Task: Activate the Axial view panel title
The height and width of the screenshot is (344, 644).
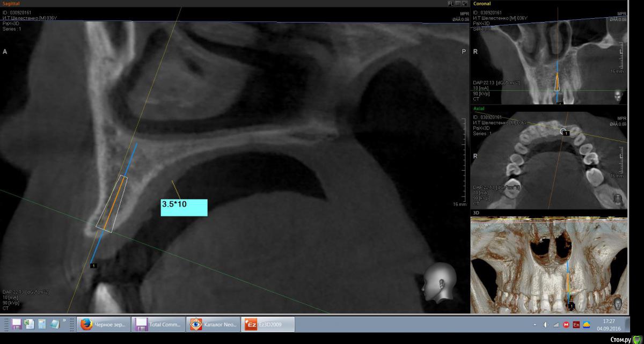Action: [479, 108]
